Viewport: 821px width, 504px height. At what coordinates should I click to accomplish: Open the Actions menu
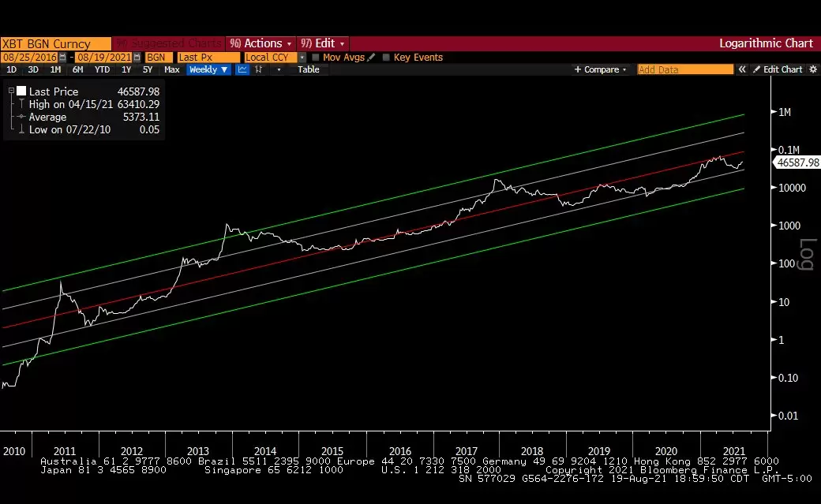point(261,43)
